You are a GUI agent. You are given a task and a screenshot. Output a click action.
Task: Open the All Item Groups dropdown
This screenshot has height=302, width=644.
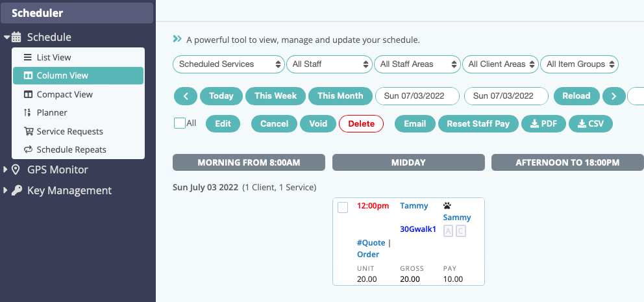[x=579, y=64]
